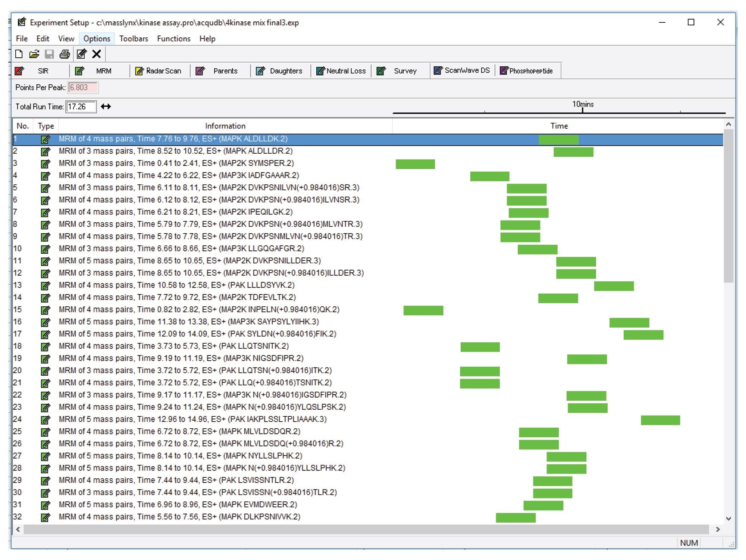Select function 4 MAP3K IADFGAAAR.2 row
This screenshot has height=560, width=746.
[368, 176]
